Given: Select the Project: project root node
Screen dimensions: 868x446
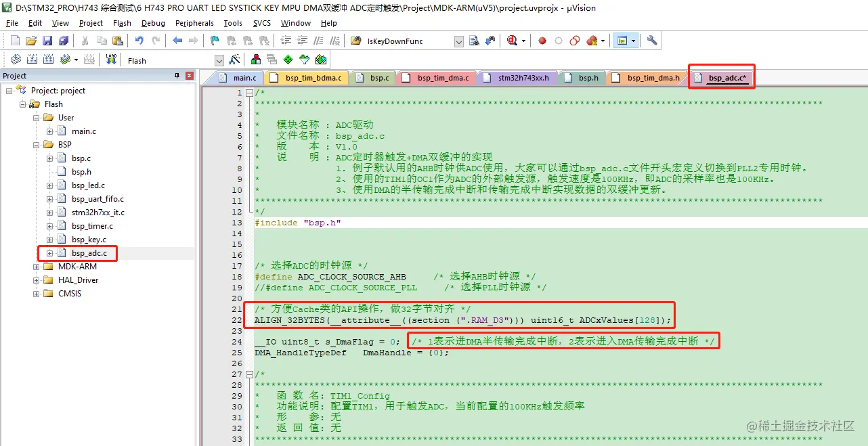Looking at the screenshot, I should [x=58, y=91].
